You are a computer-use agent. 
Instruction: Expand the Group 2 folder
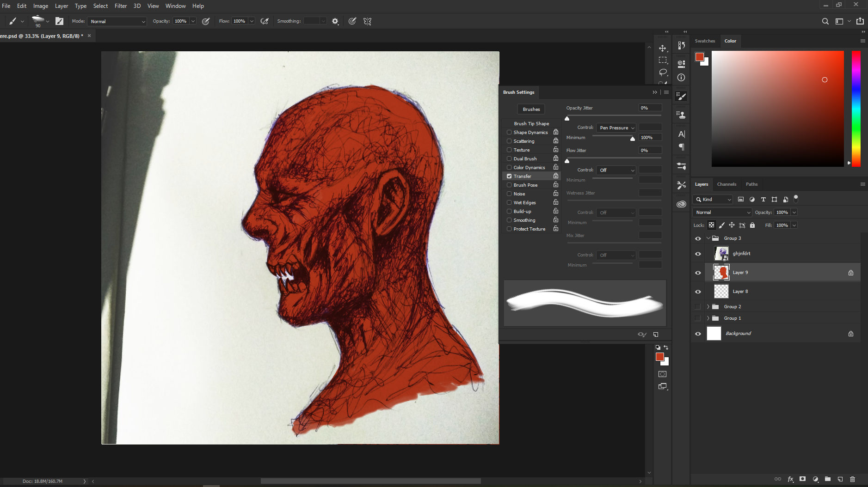click(708, 307)
